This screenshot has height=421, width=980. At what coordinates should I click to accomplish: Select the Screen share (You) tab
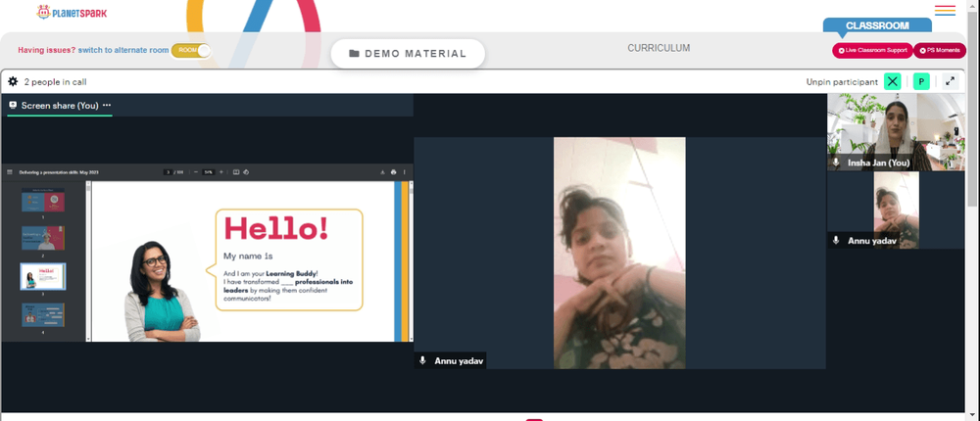(60, 106)
